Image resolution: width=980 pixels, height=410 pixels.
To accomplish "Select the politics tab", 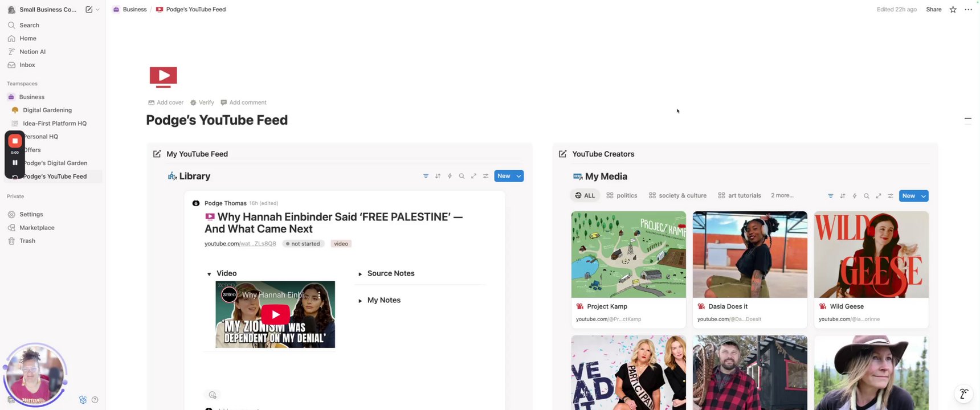I will 622,195.
